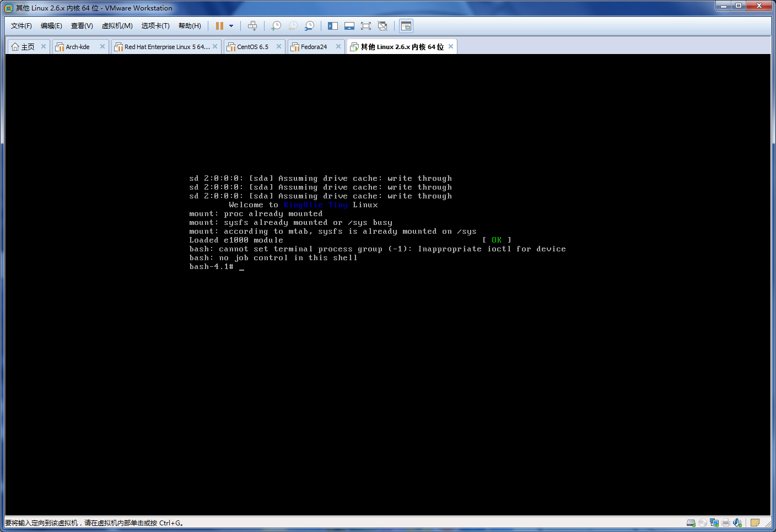Minimize the VMware Workstation window
776x532 pixels.
pos(724,6)
